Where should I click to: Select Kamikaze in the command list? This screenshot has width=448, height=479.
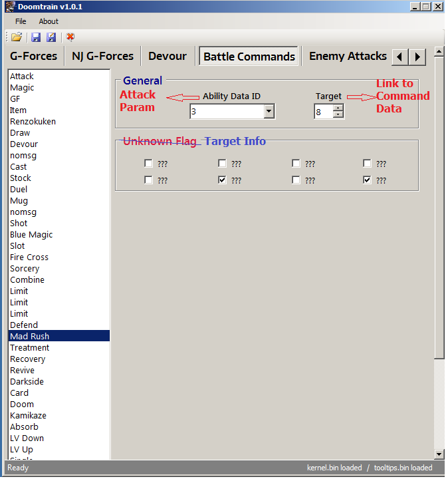click(x=59, y=415)
